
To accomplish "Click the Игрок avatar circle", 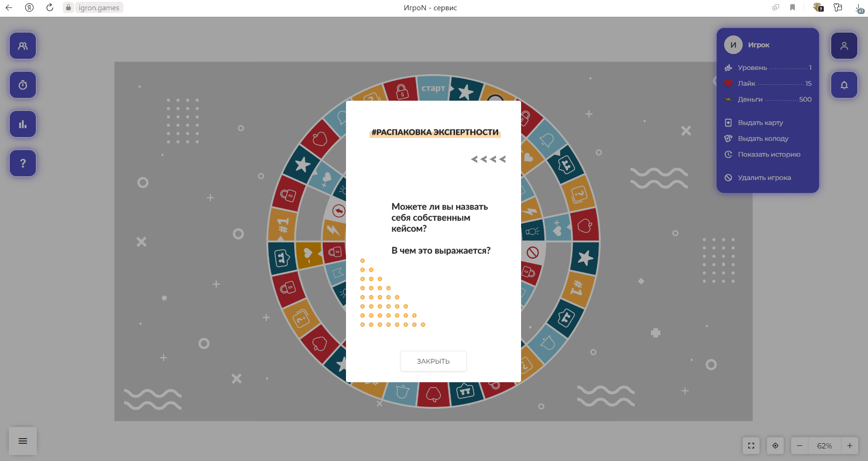I will [733, 45].
